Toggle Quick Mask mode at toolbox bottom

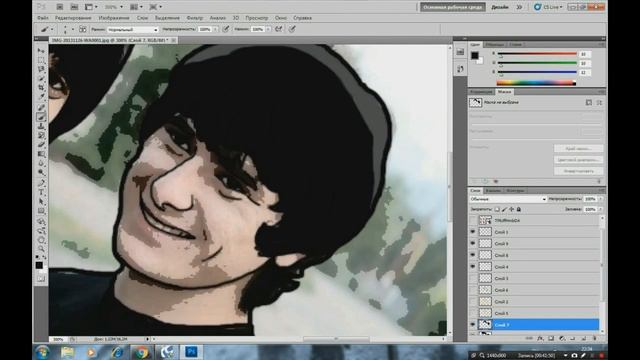(x=41, y=279)
